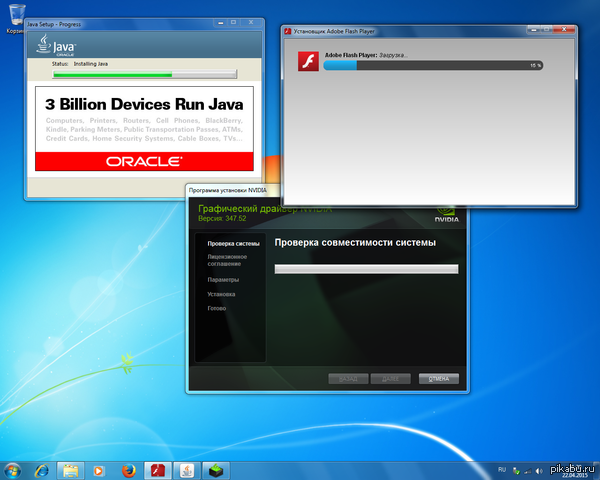Close the Adobe Flash Player installer window
600x480 pixels.
click(564, 29)
